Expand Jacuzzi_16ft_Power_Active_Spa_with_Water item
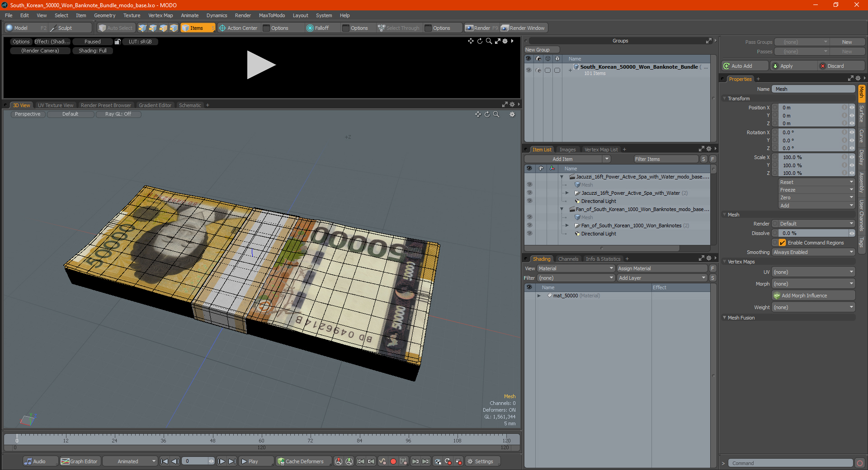The height and width of the screenshot is (470, 868). 567,193
